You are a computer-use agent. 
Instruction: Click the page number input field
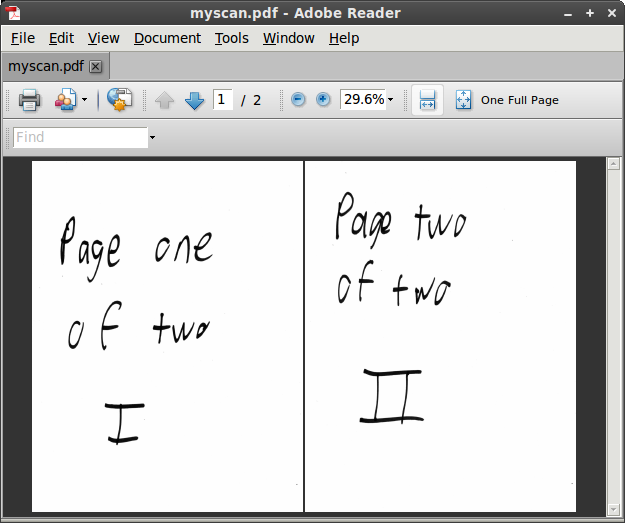click(x=223, y=100)
